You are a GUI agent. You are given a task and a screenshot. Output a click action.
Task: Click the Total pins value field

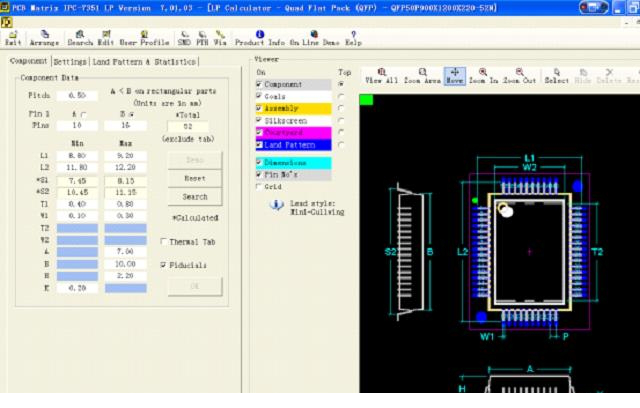click(188, 126)
